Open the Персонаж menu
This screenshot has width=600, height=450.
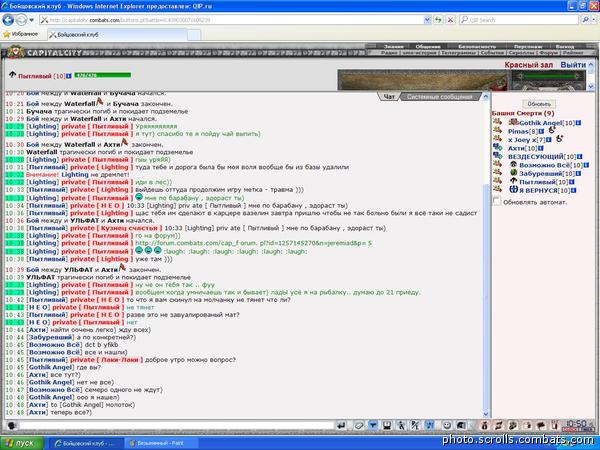click(x=528, y=47)
